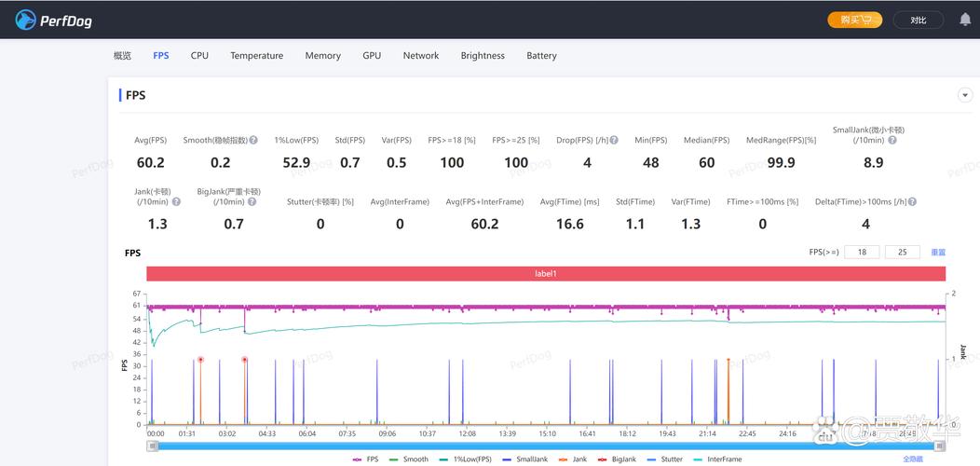Show help for Smooth index metric
Screen dimensions: 980x466
[x=253, y=140]
